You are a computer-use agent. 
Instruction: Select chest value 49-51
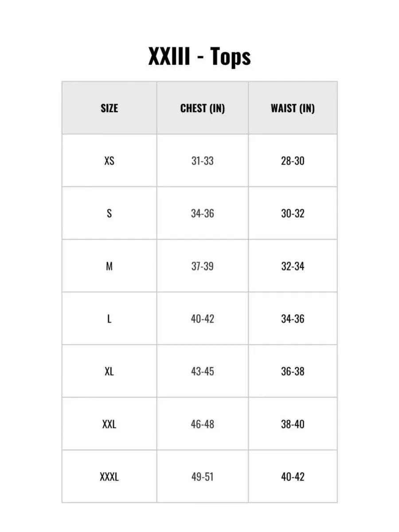203,477
